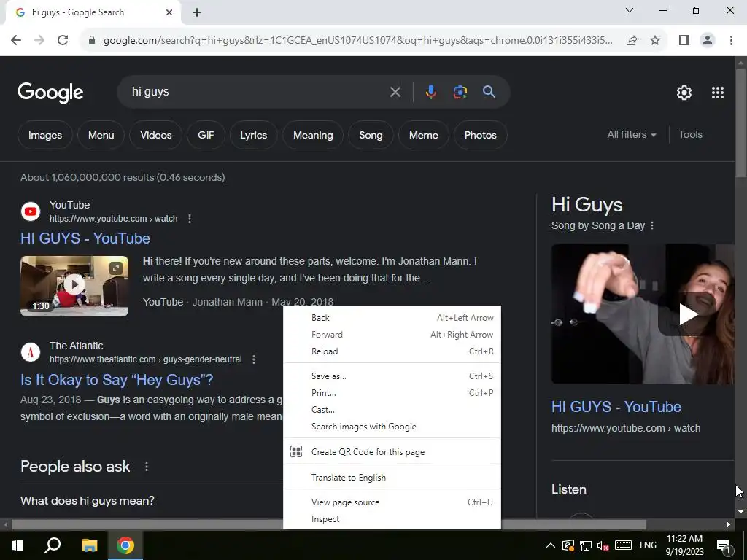Close the 'hi guys - Google Search' tab
Image resolution: width=747 pixels, height=560 pixels.
[x=169, y=12]
